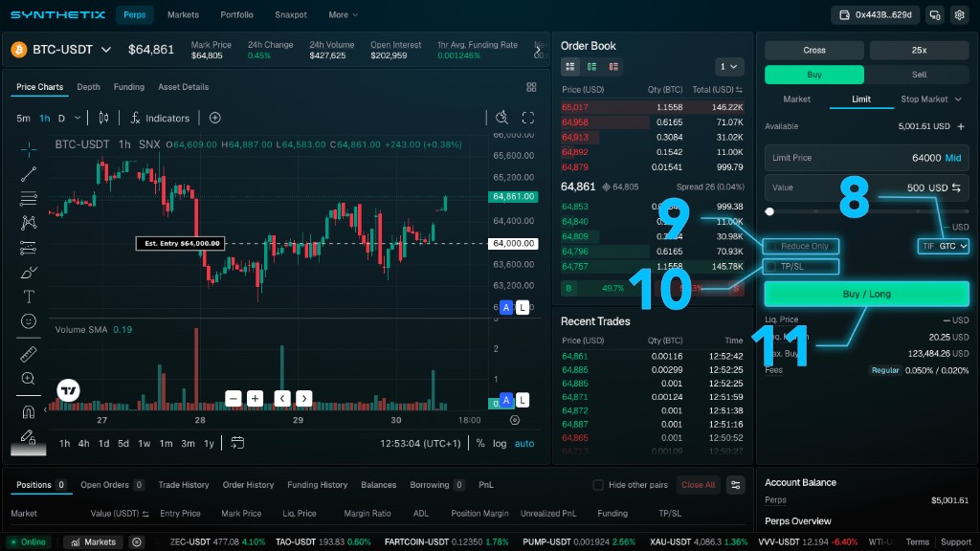Viewport: 980px width, 551px height.
Task: Click the devices icon in header
Action: coord(935,15)
